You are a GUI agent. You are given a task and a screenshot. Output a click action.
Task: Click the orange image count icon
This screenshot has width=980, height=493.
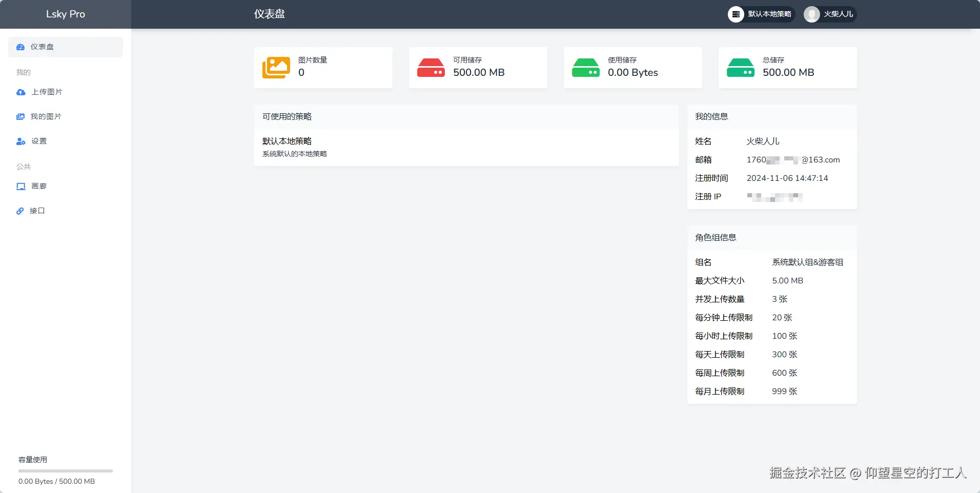tap(276, 68)
